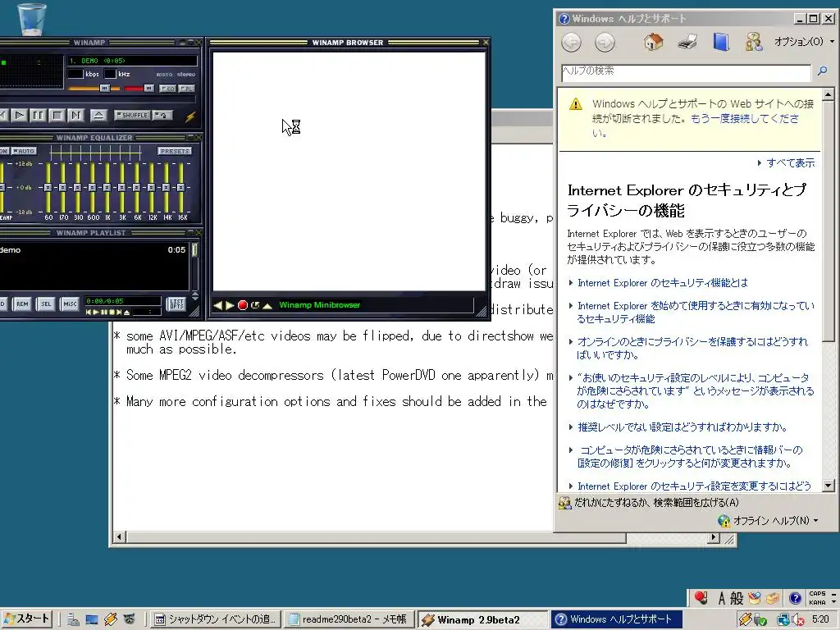Viewport: 840px width, 630px height.
Task: Switch to シャットダウン イベントの追 taskbar button
Action: click(216, 620)
